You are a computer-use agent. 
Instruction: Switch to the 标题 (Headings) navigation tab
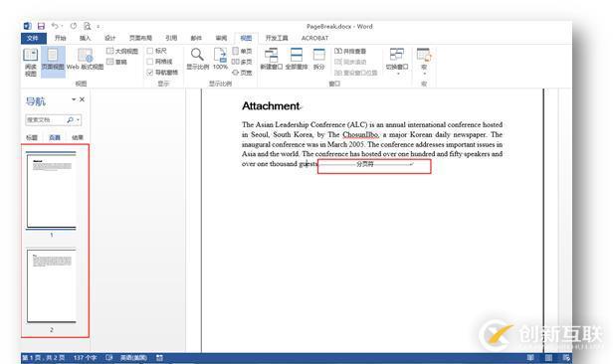coord(31,137)
